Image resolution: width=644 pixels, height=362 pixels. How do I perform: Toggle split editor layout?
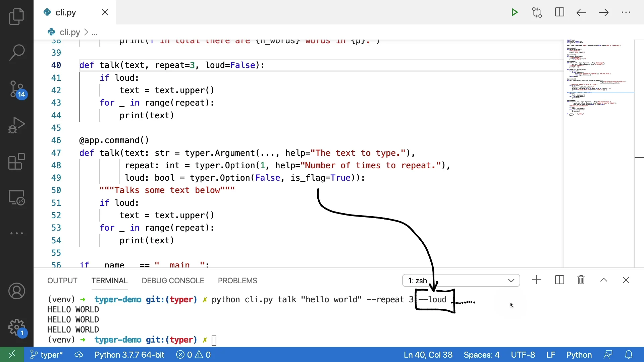559,13
